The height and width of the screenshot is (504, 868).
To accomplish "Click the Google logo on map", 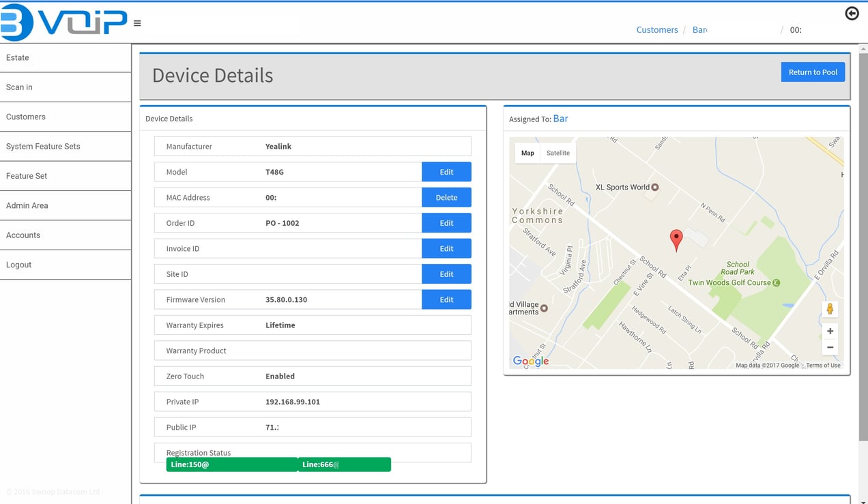I will pos(530,361).
